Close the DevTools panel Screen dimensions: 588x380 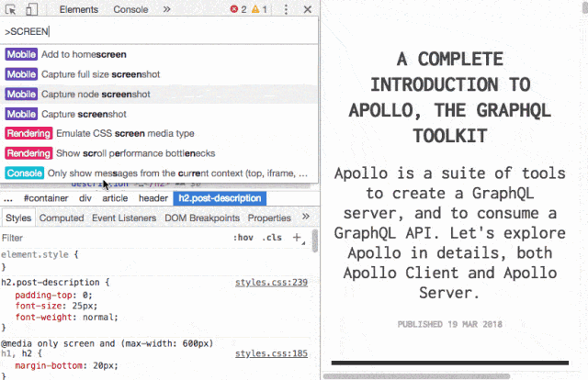[x=308, y=9]
